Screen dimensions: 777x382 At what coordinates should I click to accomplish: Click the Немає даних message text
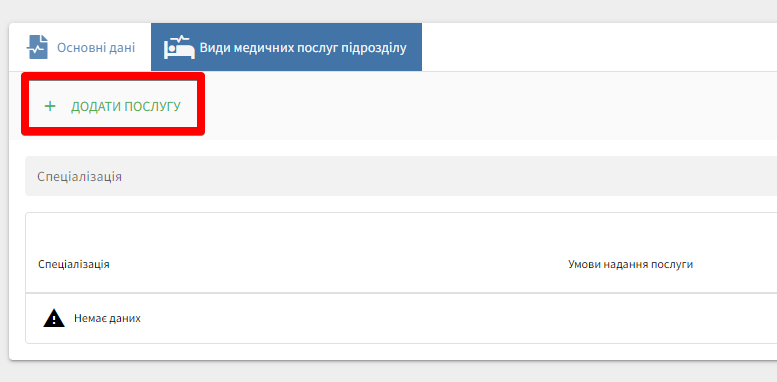108,318
